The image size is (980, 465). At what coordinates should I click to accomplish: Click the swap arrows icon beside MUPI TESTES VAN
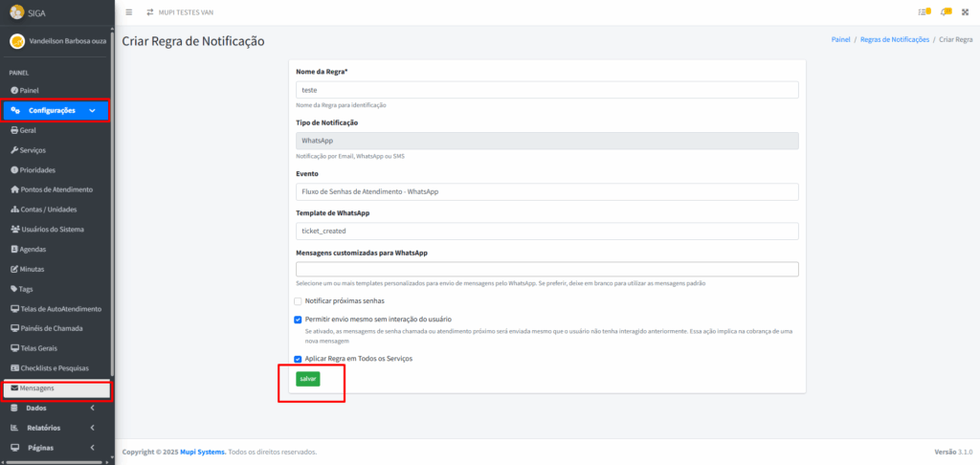(x=149, y=11)
